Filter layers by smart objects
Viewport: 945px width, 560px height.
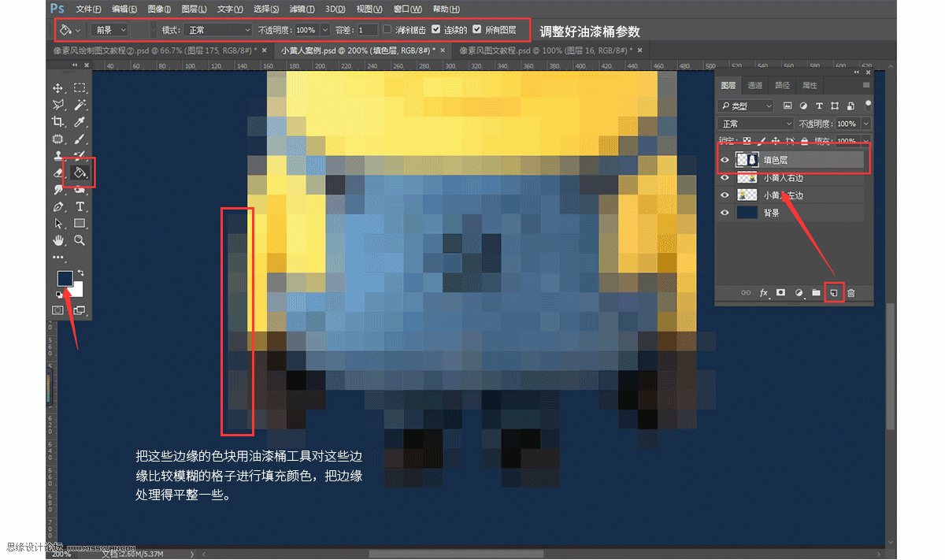(x=850, y=106)
